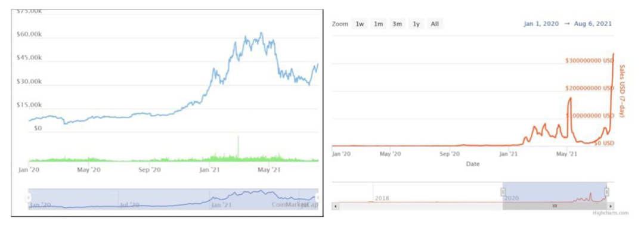Image resolution: width=644 pixels, height=227 pixels.
Task: Click the left scroll arrow of sales navigator
Action: tap(335, 206)
